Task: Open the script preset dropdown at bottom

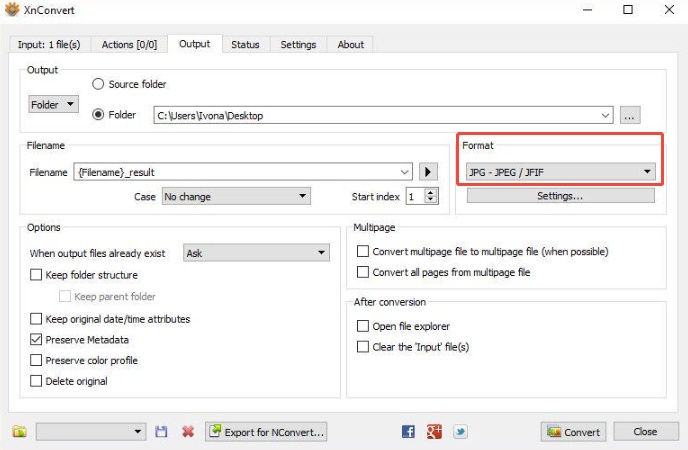Action: pyautogui.click(x=91, y=432)
